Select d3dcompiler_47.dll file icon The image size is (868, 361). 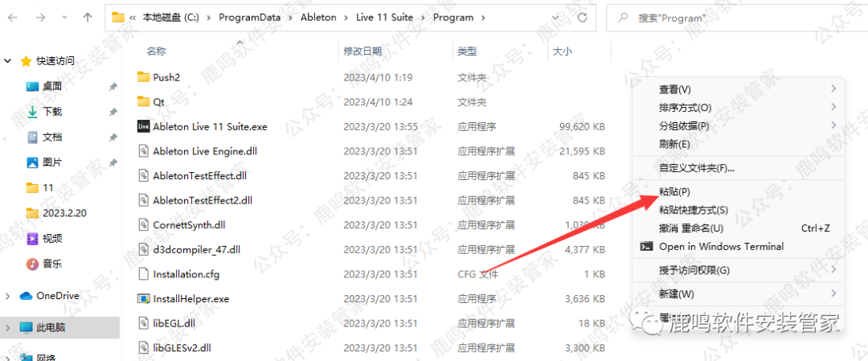click(x=143, y=249)
